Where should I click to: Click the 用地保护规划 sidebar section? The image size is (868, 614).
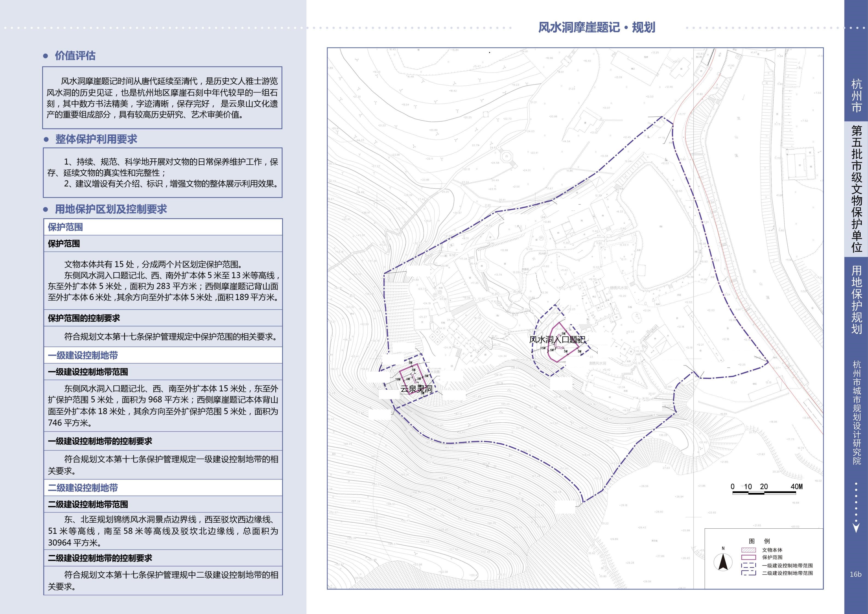[856, 300]
